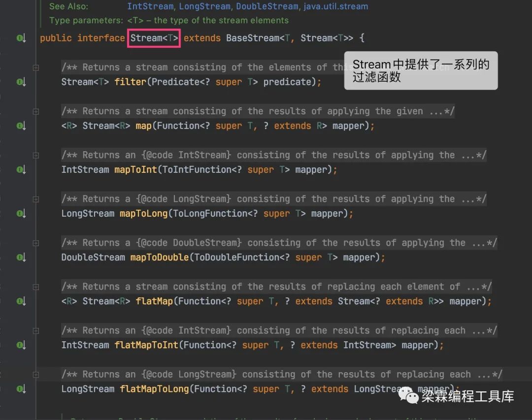
Task: Click gutter implementation icon beside Stream interface
Action: (21, 38)
